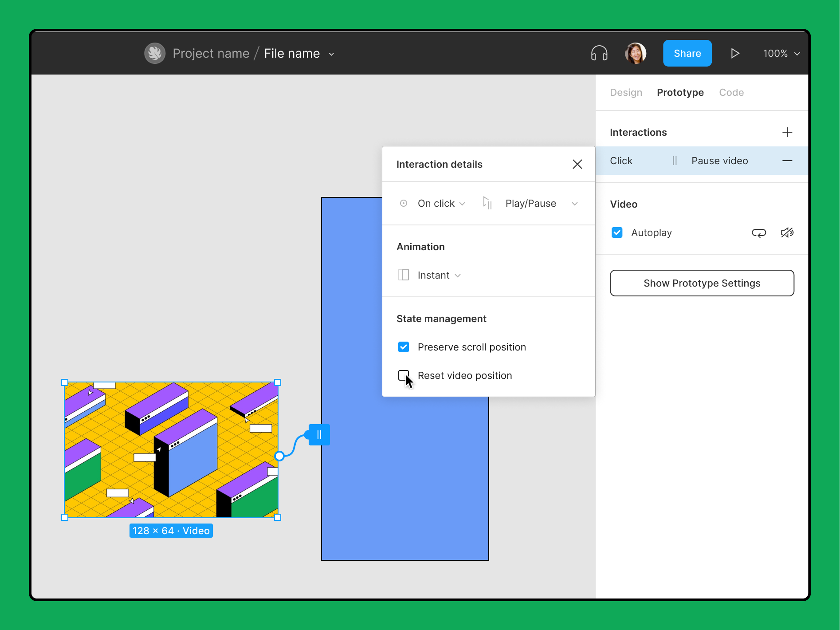Click the blue pause connector node
840x630 pixels.
coord(319,435)
